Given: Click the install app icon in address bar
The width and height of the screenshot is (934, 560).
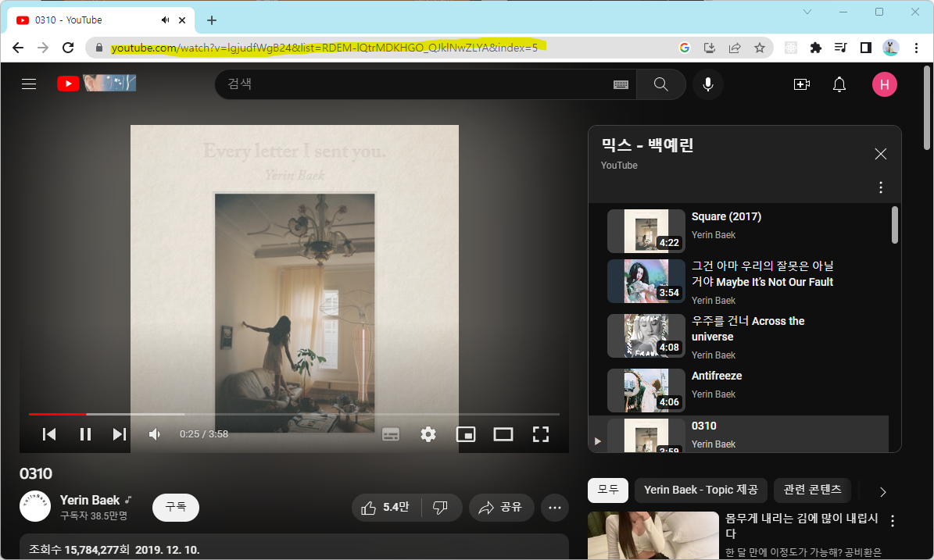Looking at the screenshot, I should point(710,48).
